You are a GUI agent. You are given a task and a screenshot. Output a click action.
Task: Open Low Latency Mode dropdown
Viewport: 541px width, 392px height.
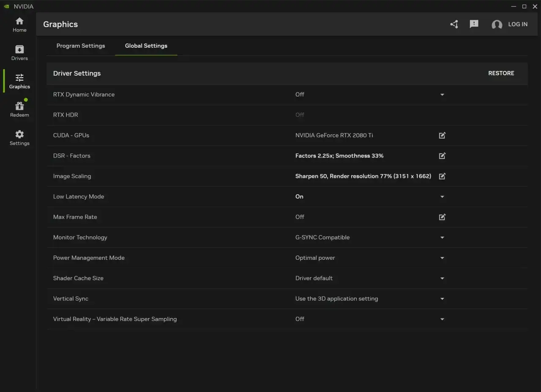click(x=442, y=197)
